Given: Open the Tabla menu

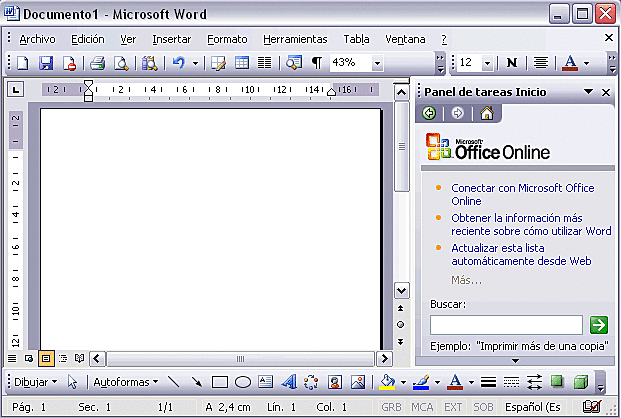Looking at the screenshot, I should coord(356,39).
